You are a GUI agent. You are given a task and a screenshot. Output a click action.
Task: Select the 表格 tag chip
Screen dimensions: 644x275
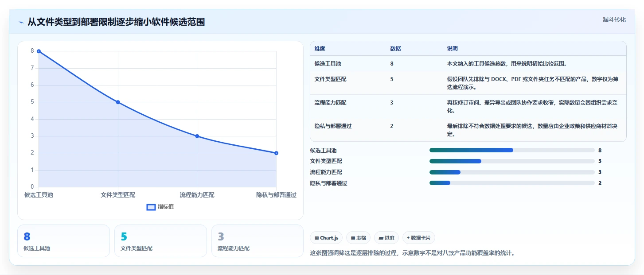pyautogui.click(x=358, y=238)
